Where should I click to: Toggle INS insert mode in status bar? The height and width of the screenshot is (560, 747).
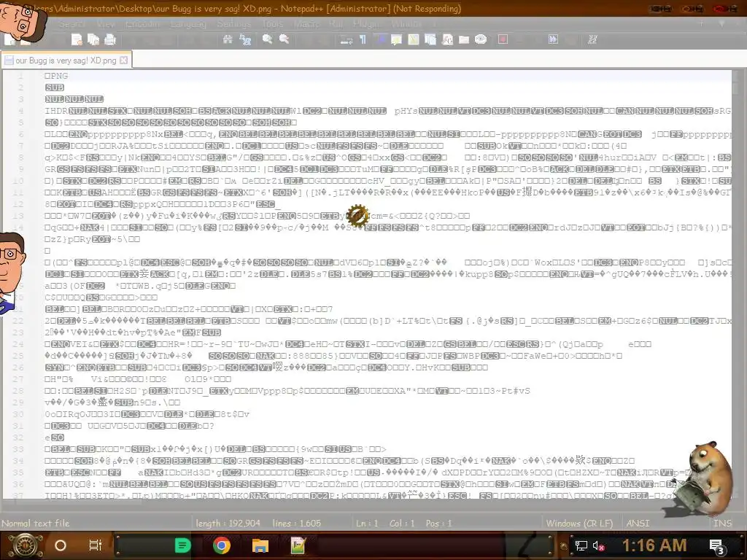pos(722,523)
